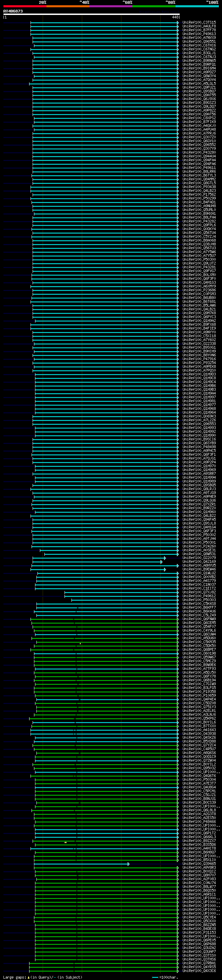This screenshot has height=980, width=222.
Task: Click the yellow gap marker on B9ZZX7 row
Action: [x=65, y=842]
